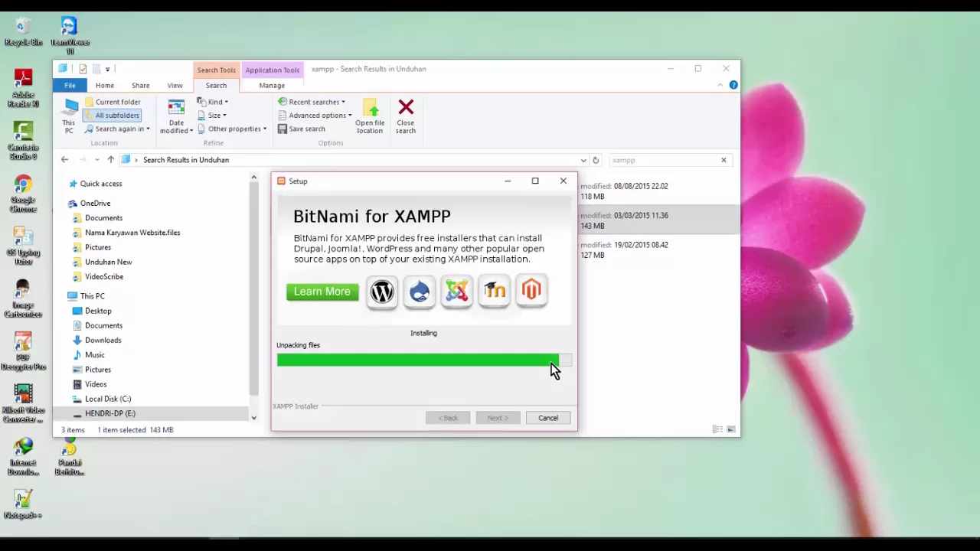980x551 pixels.
Task: Open TeamViewer 11 desktop icon
Action: pos(70,36)
